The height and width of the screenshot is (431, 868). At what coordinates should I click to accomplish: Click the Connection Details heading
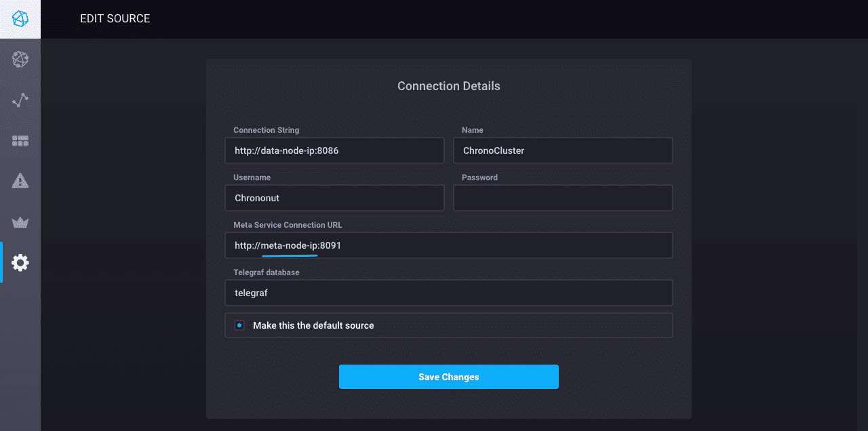448,86
